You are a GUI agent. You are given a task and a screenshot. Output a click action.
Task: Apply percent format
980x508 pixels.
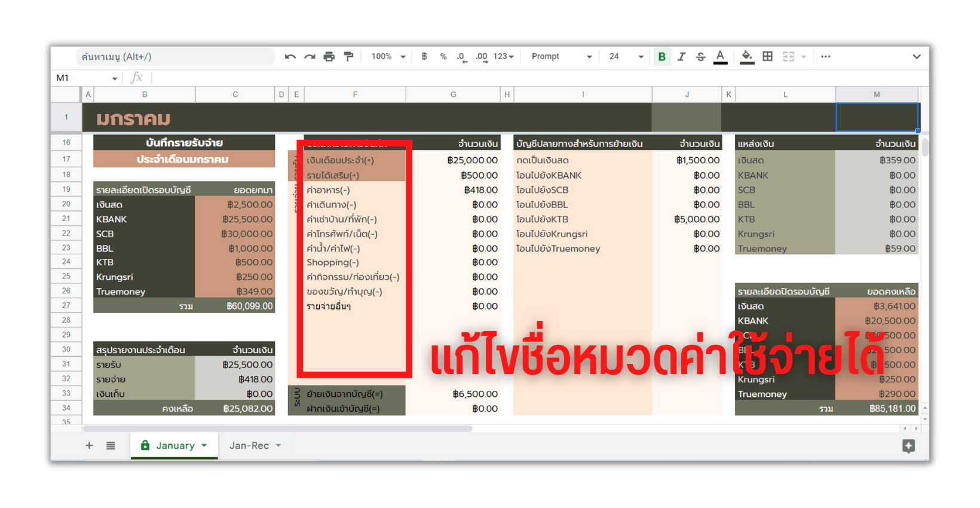(443, 57)
